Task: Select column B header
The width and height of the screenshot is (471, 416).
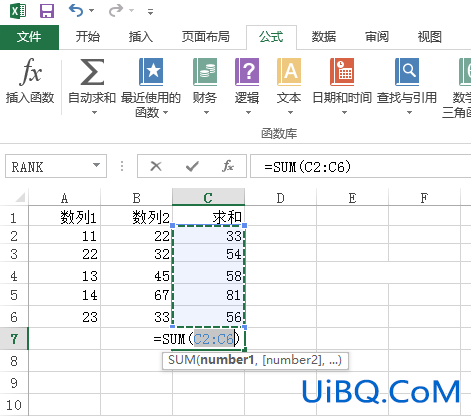Action: click(x=136, y=198)
